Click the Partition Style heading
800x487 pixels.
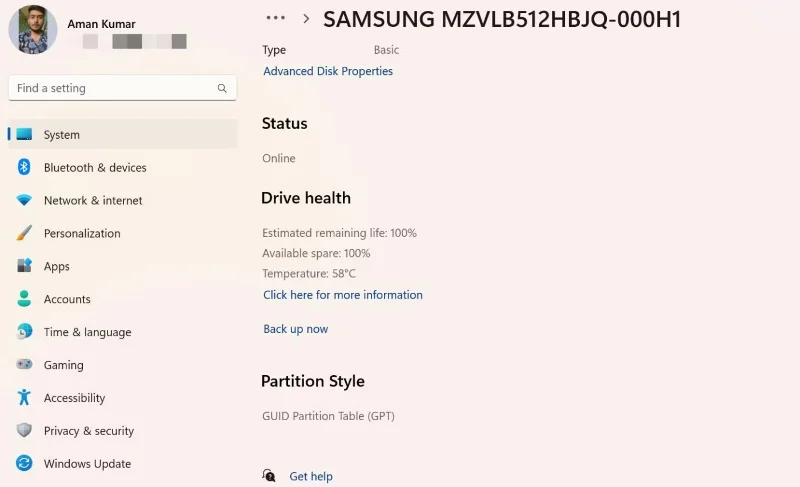313,381
